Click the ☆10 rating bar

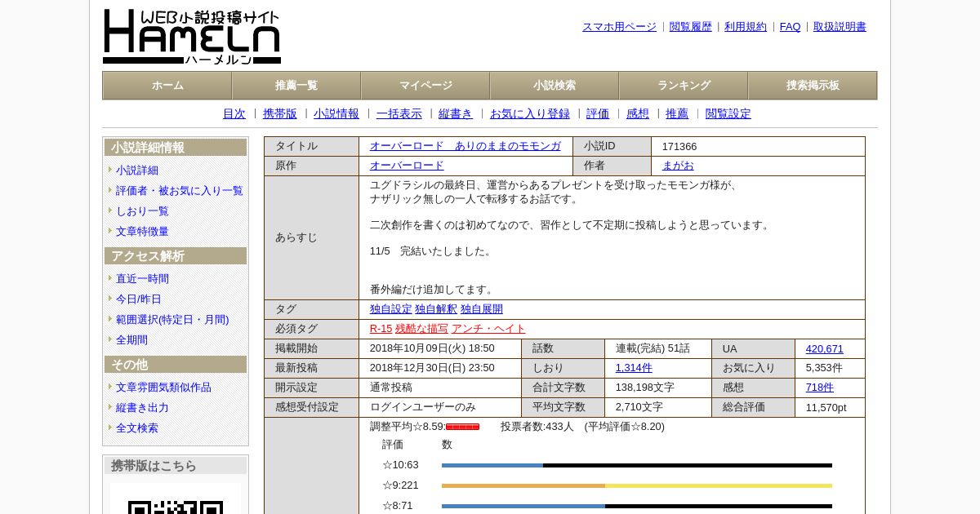(x=637, y=466)
